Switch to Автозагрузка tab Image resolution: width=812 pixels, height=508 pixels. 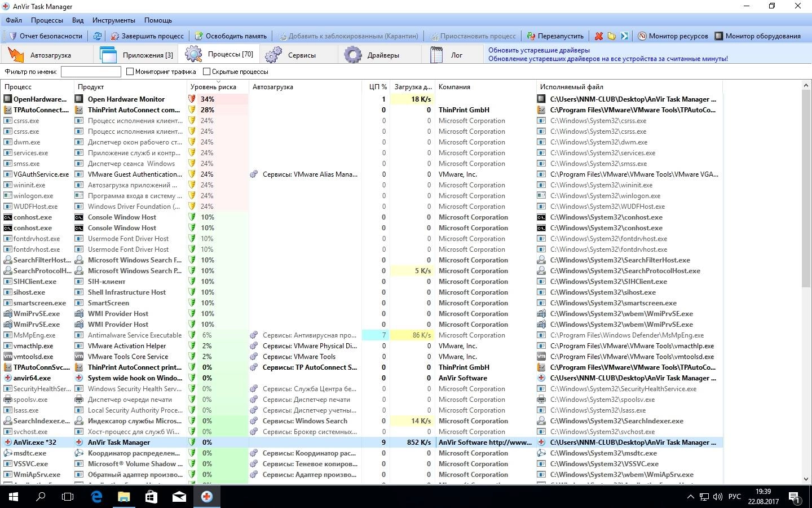click(46, 55)
